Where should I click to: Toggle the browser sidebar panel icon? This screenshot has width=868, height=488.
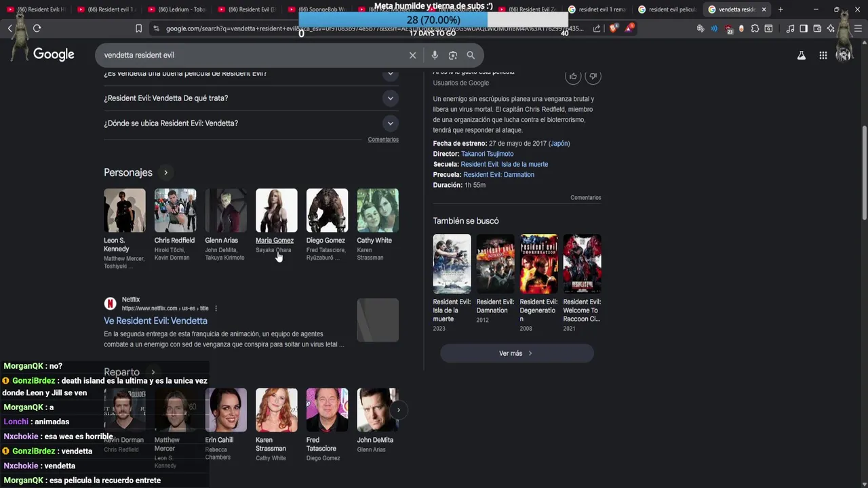(804, 28)
